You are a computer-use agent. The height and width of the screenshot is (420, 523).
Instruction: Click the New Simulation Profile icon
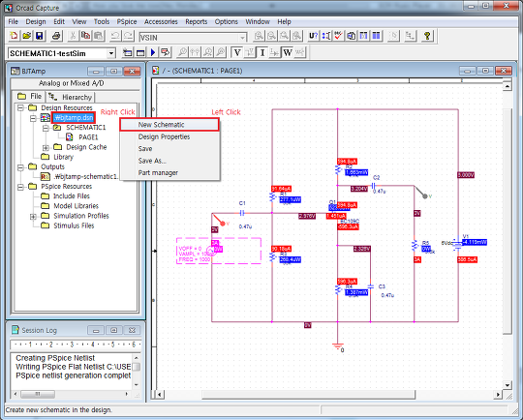[x=128, y=52]
